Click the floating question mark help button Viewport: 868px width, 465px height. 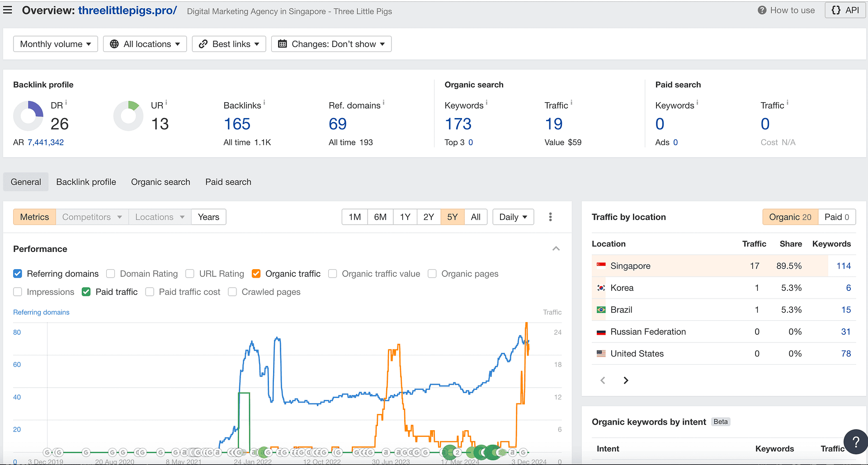tap(855, 441)
